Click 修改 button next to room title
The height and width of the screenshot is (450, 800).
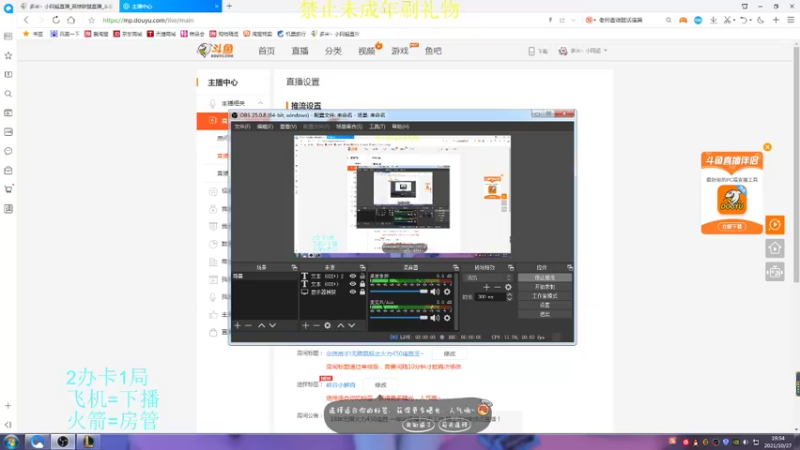(449, 354)
